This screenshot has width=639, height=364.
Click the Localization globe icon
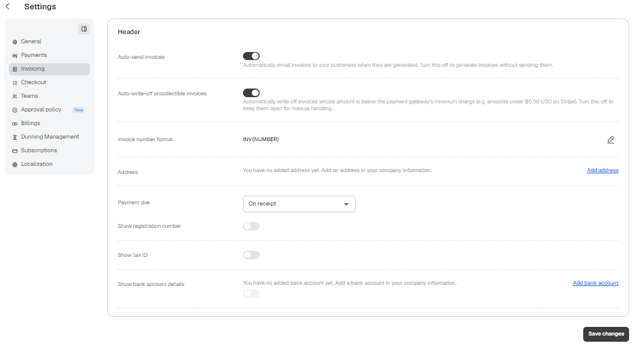[15, 165]
